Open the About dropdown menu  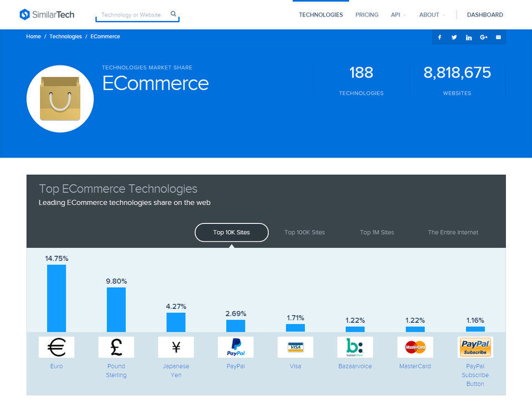tap(432, 14)
